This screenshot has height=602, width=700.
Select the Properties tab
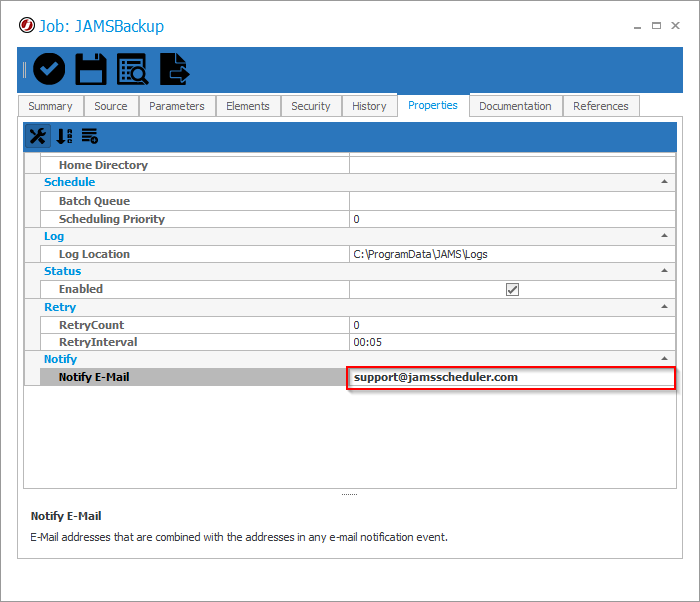[x=433, y=105]
